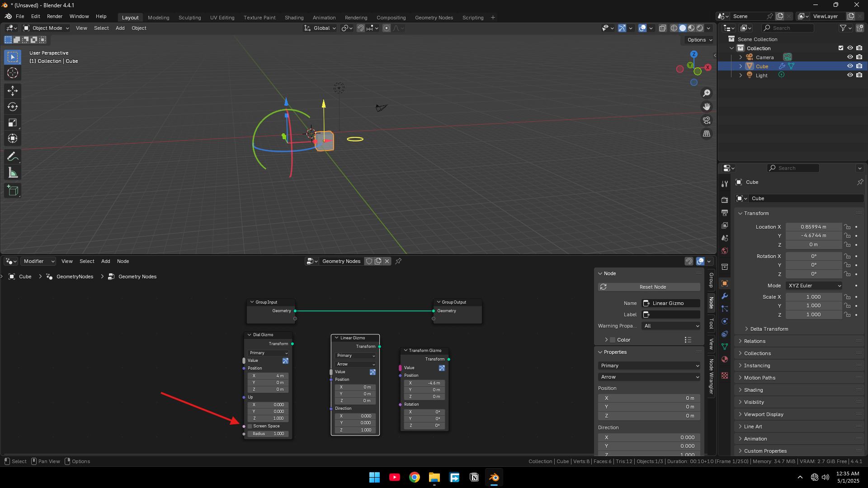This screenshot has height=488, width=868.
Task: Click the Reset Node button
Action: tap(649, 287)
